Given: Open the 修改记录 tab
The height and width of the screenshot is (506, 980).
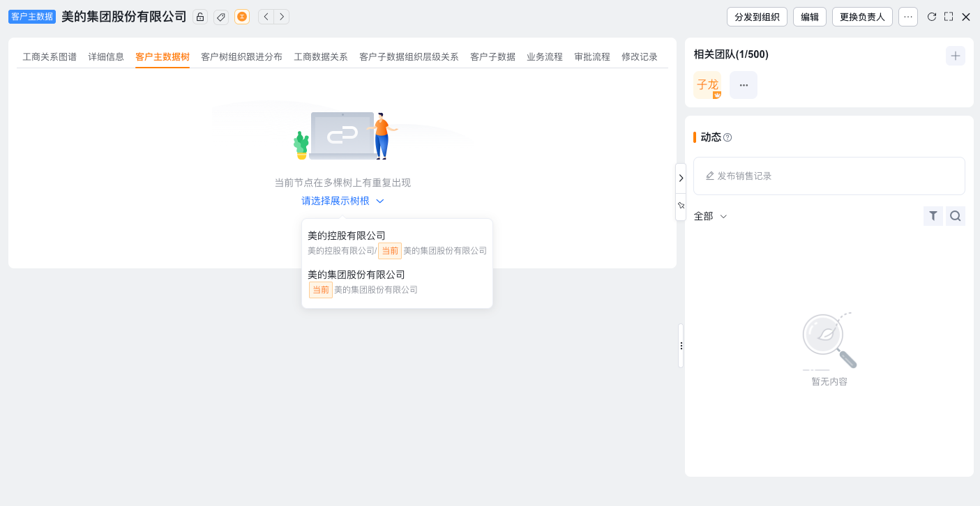Looking at the screenshot, I should pyautogui.click(x=640, y=57).
